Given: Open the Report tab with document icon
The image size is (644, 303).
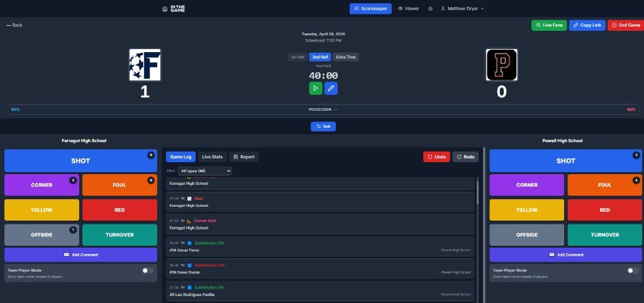Looking at the screenshot, I should pyautogui.click(x=243, y=157).
